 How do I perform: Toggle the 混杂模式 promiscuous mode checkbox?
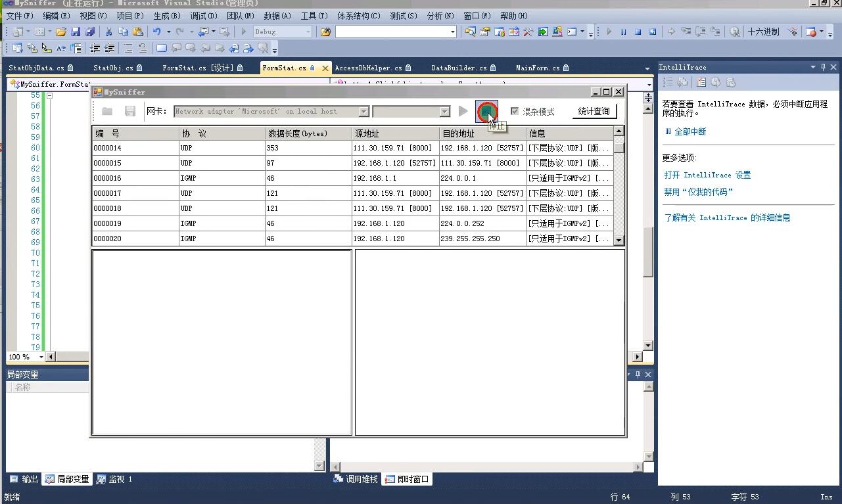click(515, 112)
